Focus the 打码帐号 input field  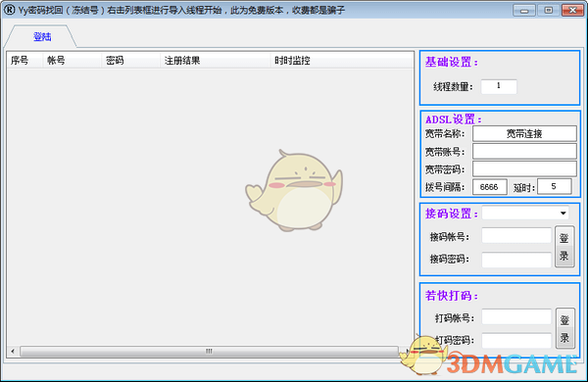click(x=516, y=317)
